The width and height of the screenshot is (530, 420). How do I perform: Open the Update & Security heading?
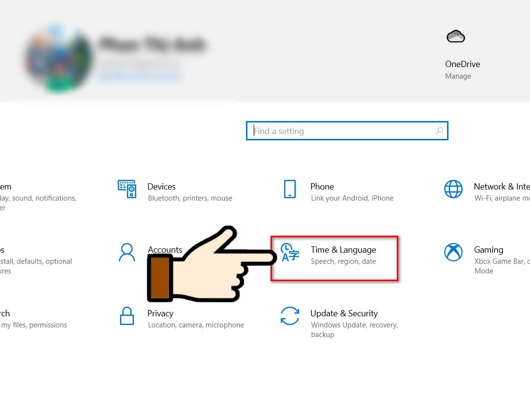pos(344,313)
